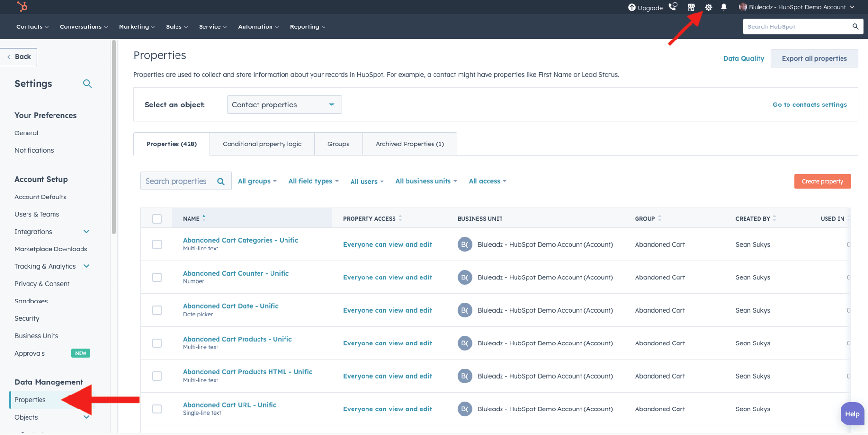The width and height of the screenshot is (868, 435).
Task: Click the Go to contacts settings link
Action: (x=810, y=105)
